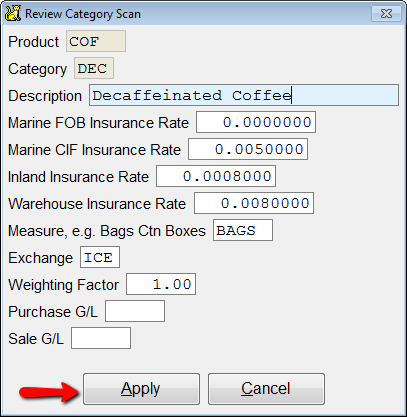The width and height of the screenshot is (407, 417).
Task: Focus the Category field containing DEC
Action: tap(94, 68)
